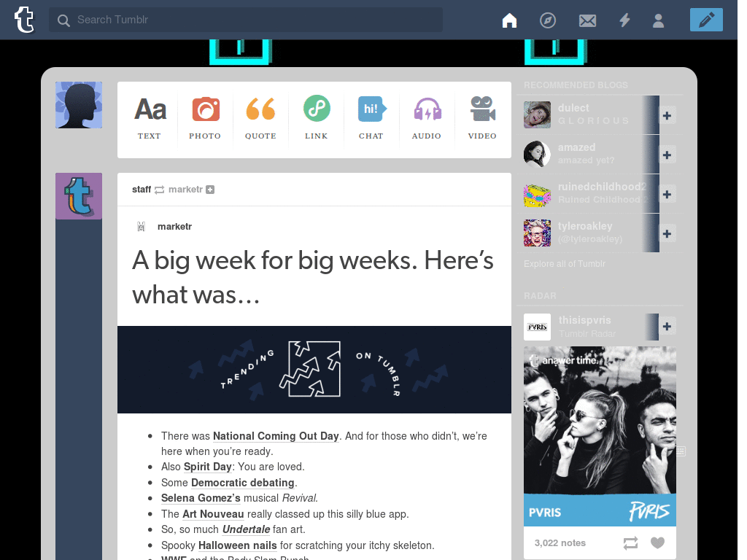Open the Trending on Tumblr banner image
Viewport: 747px width, 560px height.
(314, 370)
